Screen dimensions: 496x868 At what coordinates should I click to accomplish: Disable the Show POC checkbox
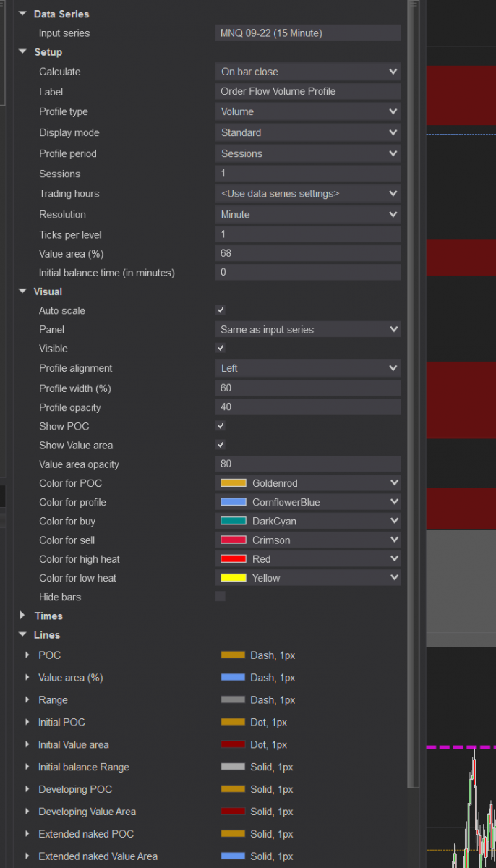click(x=221, y=426)
